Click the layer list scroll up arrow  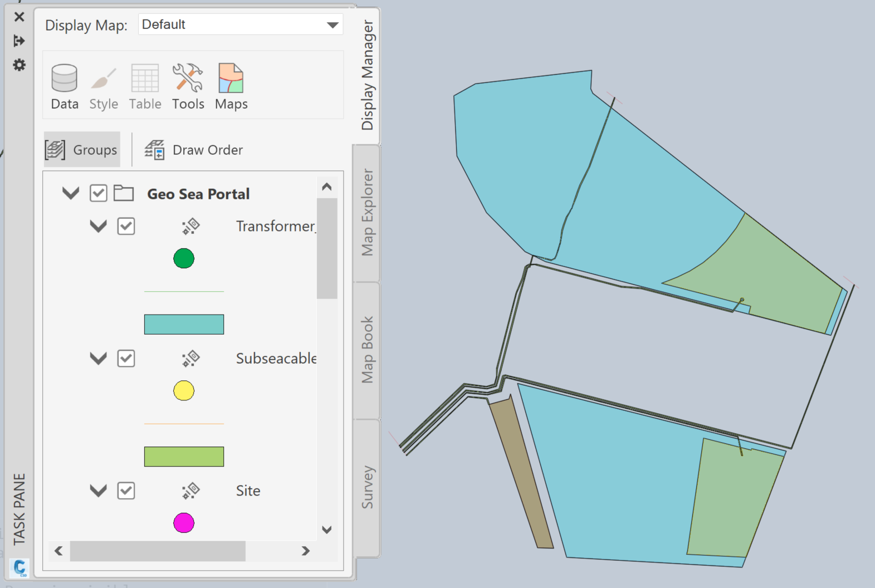pyautogui.click(x=327, y=187)
